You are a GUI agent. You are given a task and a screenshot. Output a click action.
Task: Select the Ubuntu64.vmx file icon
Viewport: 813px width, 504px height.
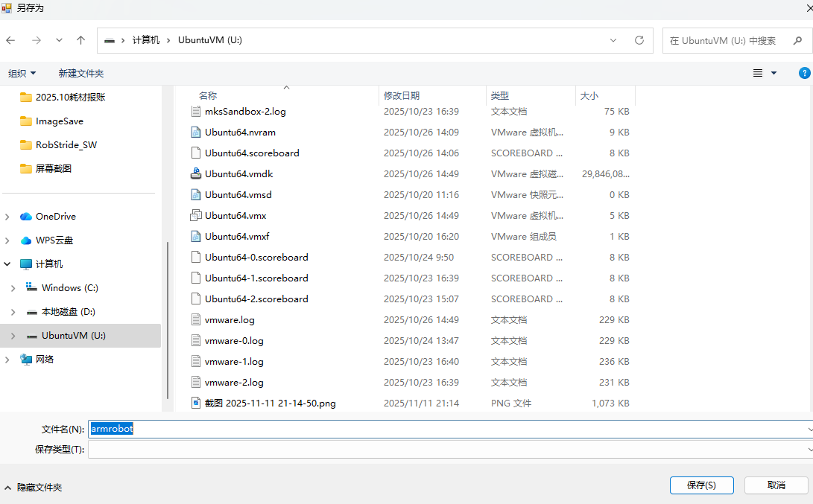pos(195,215)
